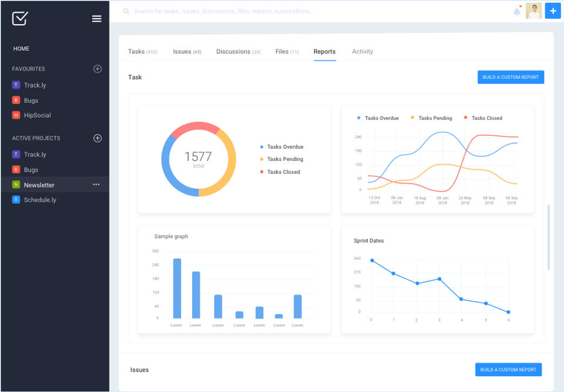The width and height of the screenshot is (564, 392).
Task: Click the blue plus button at the top right
Action: click(552, 11)
